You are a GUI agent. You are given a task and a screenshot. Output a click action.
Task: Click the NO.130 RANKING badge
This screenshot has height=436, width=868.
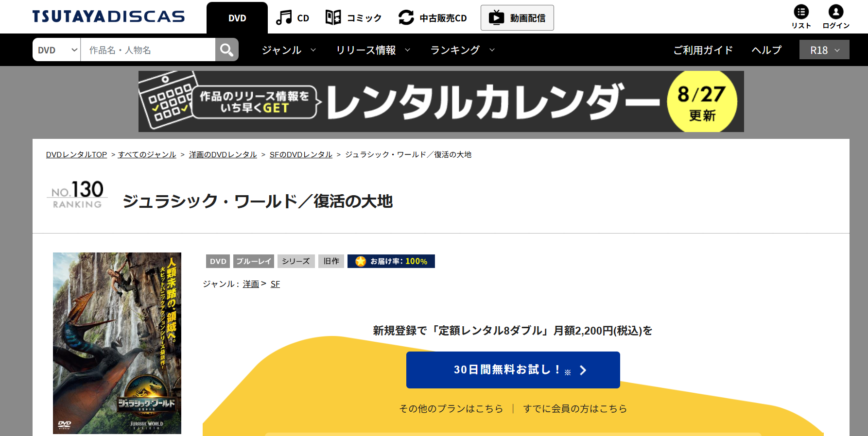(x=77, y=195)
